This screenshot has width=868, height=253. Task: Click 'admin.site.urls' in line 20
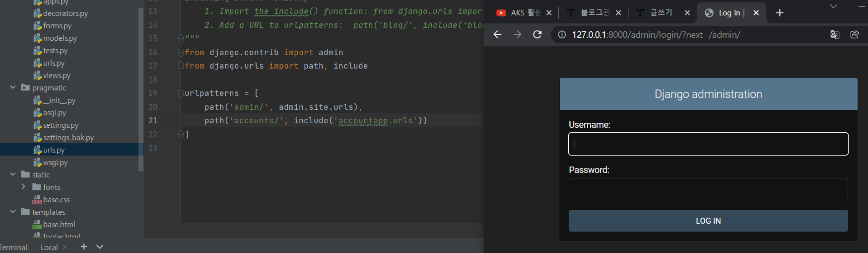[x=316, y=107]
